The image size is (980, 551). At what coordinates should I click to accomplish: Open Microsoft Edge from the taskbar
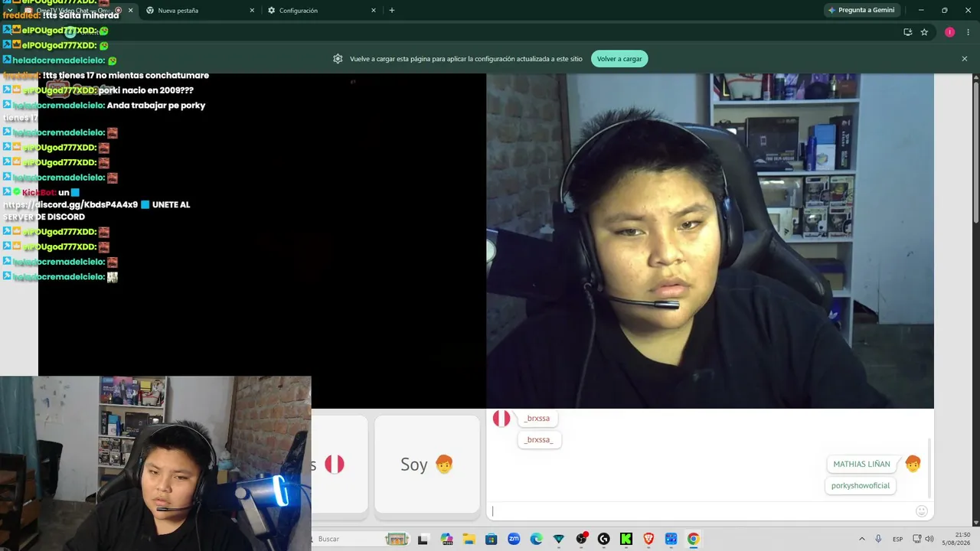pos(536,540)
